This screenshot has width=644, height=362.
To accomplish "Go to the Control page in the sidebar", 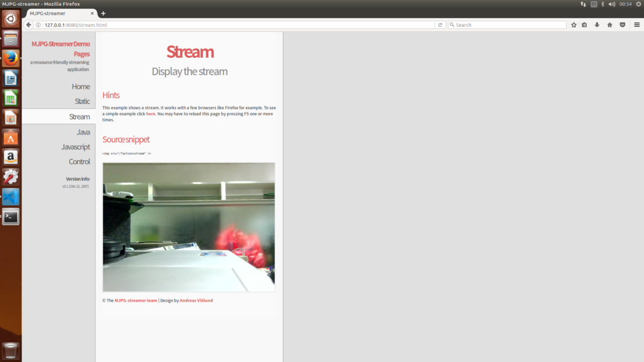I will point(79,162).
